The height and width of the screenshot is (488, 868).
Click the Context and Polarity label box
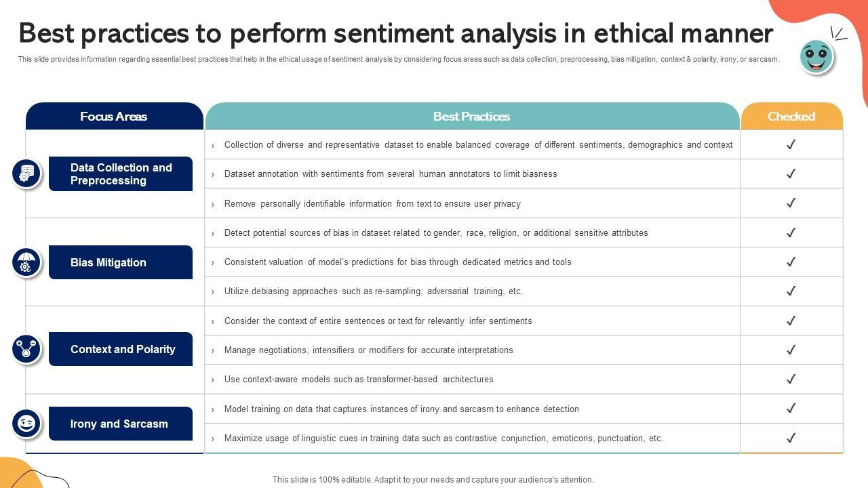tap(121, 349)
